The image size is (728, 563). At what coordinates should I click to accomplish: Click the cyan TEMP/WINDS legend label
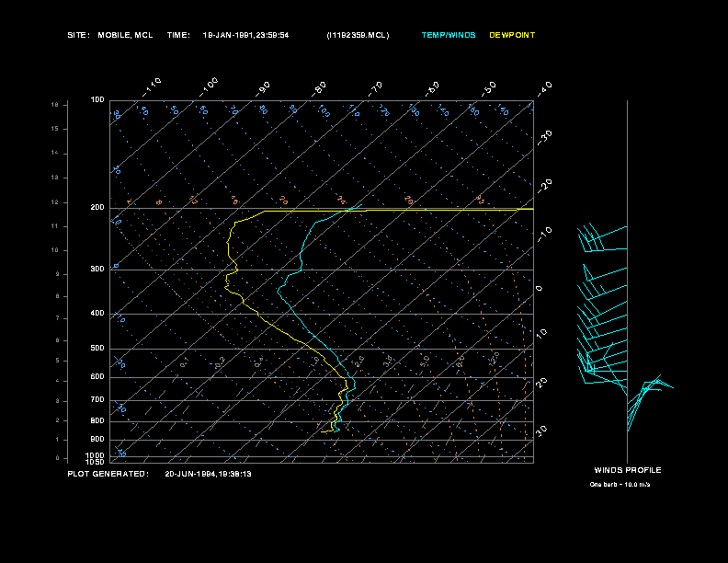(449, 35)
